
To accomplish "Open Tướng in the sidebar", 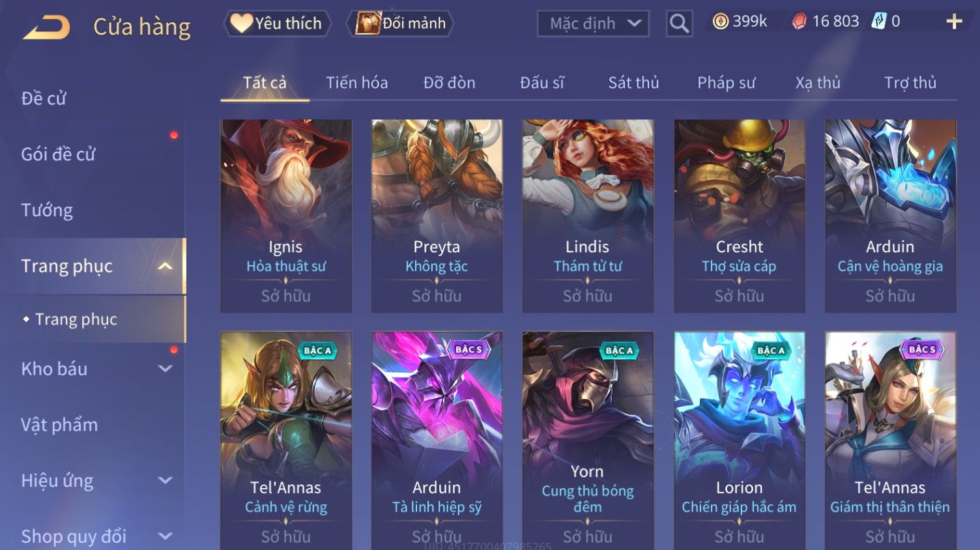I will (47, 210).
